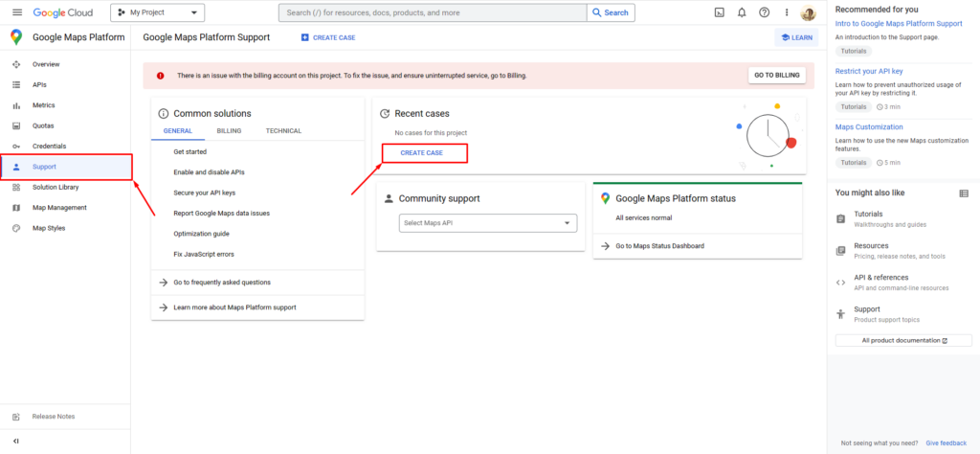980x454 pixels.
Task: Open Go to Maps Status Dashboard link
Action: coord(659,246)
